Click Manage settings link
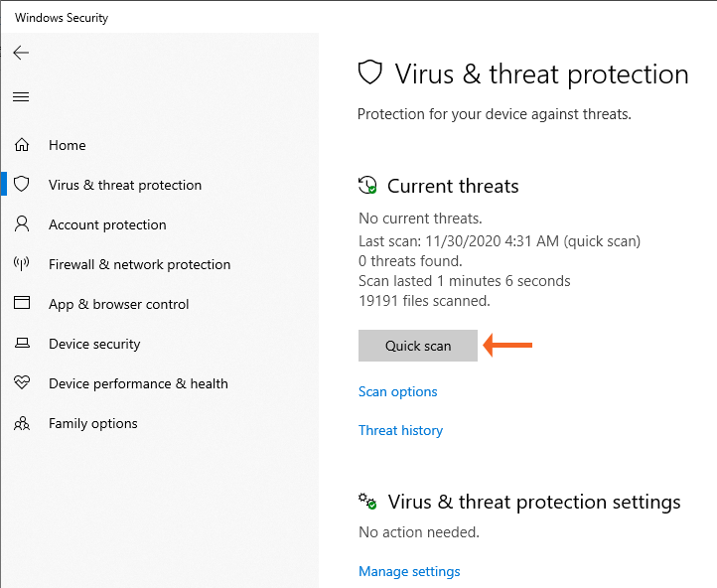This screenshot has width=717, height=588. (x=409, y=571)
